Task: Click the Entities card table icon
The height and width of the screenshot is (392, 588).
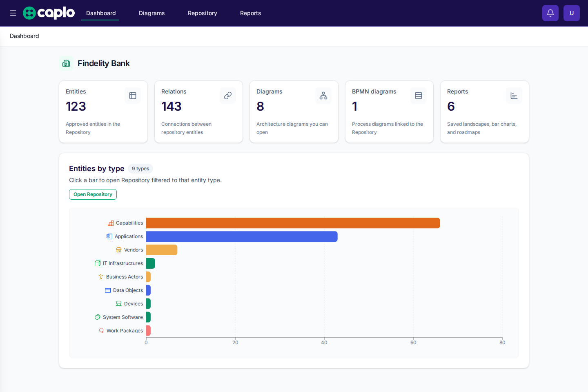Action: pyautogui.click(x=133, y=96)
